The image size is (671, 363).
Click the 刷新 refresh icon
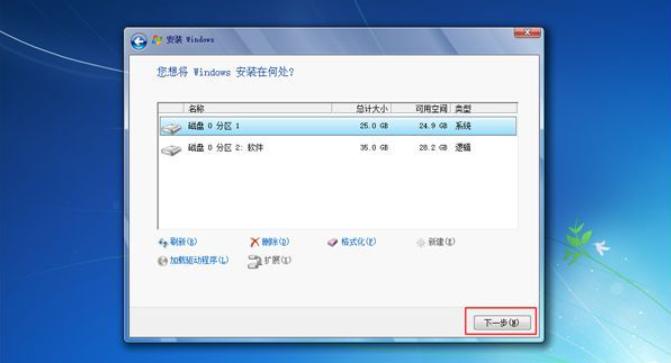(163, 243)
